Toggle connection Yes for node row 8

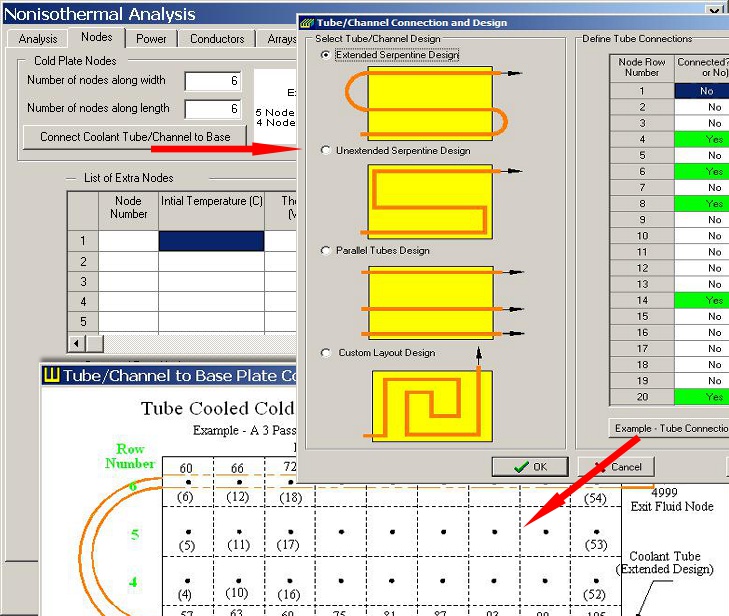click(x=702, y=204)
